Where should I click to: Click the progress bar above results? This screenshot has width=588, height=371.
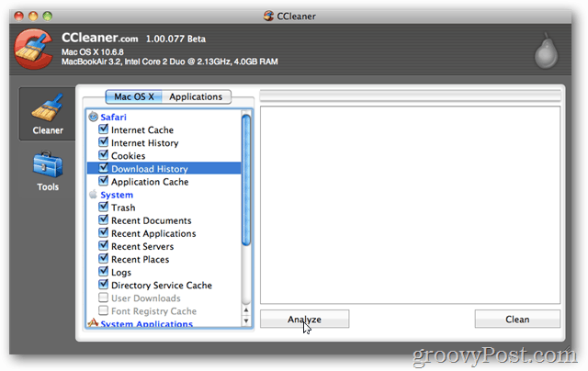(411, 96)
